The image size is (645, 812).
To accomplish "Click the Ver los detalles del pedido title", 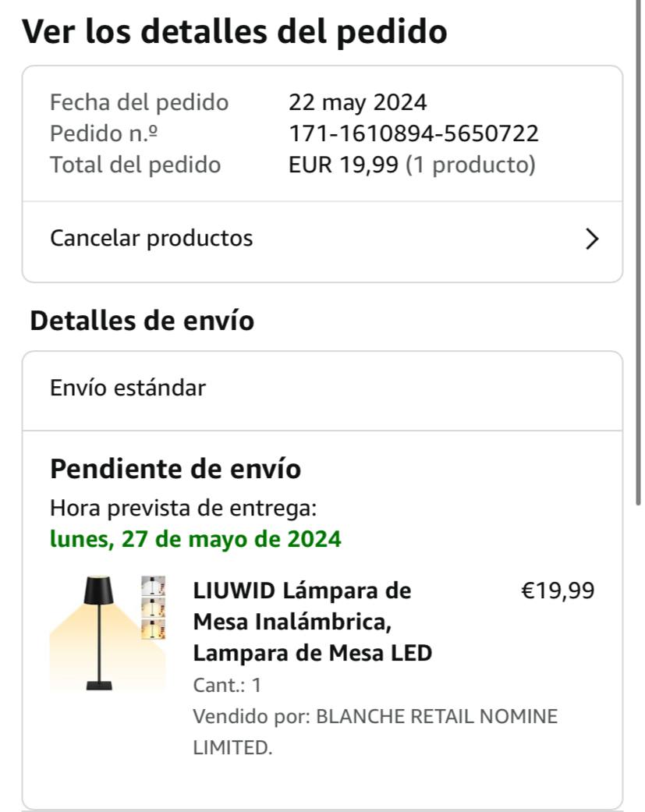I will pyautogui.click(x=234, y=32).
